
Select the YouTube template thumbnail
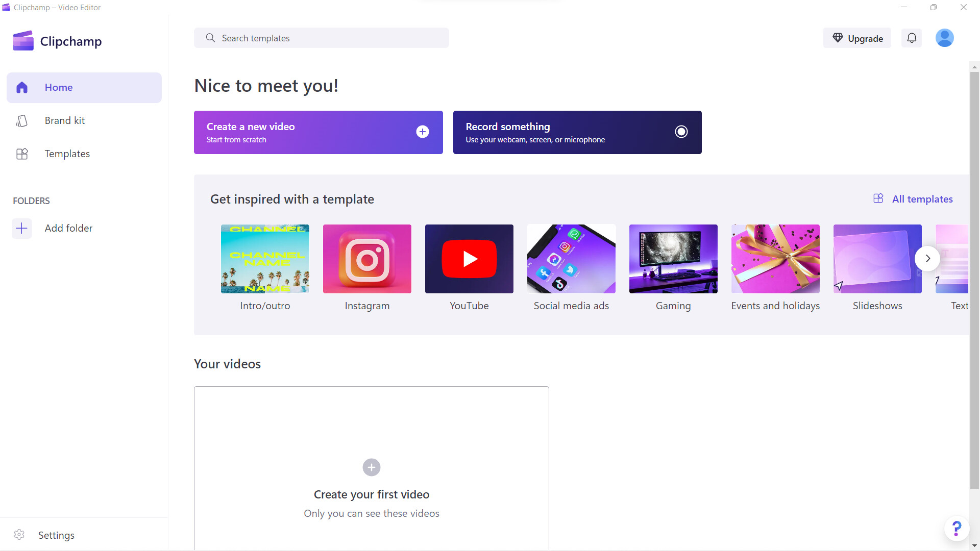[469, 259]
